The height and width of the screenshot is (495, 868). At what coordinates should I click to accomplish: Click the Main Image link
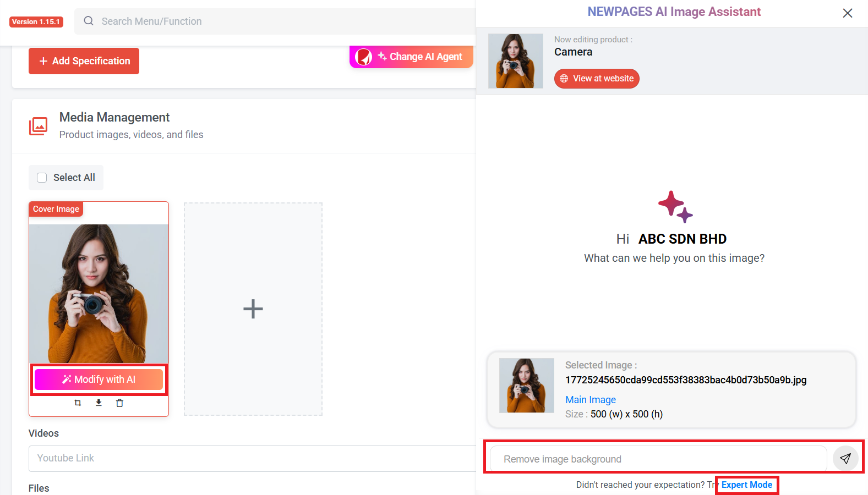pos(590,400)
